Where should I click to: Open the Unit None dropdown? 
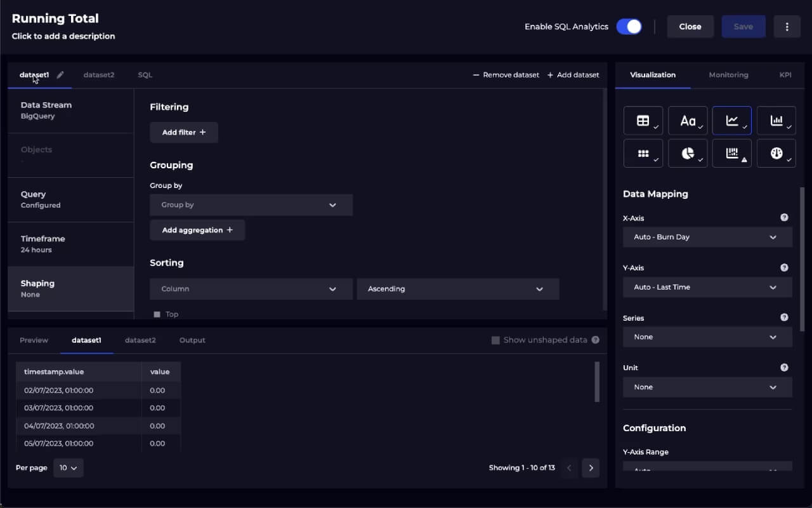pyautogui.click(x=708, y=387)
